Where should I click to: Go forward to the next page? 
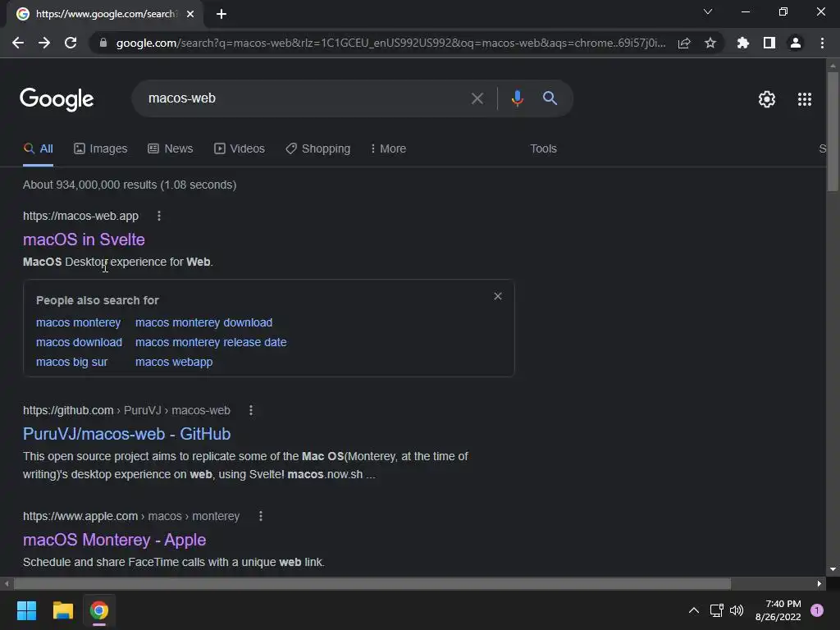44,43
